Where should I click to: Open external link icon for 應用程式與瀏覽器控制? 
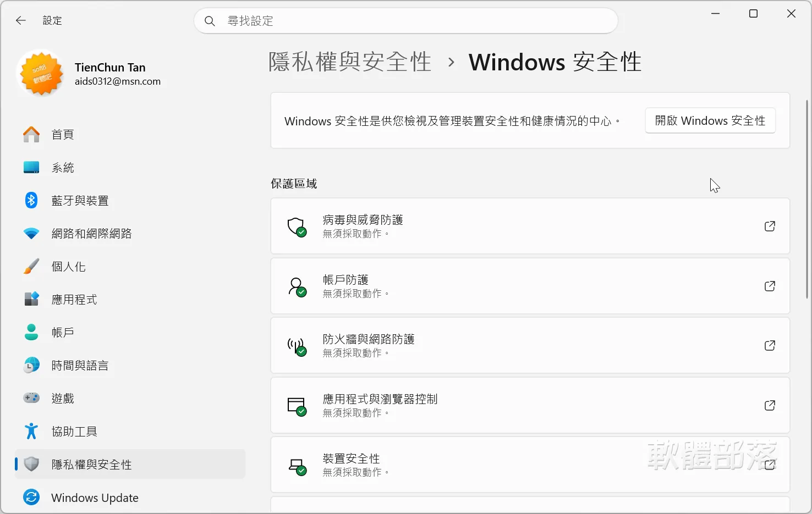click(x=770, y=406)
